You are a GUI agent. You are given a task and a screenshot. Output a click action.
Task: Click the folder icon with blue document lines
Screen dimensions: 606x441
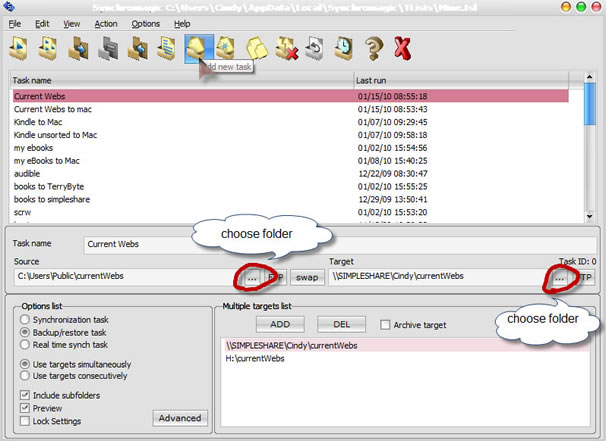point(167,48)
